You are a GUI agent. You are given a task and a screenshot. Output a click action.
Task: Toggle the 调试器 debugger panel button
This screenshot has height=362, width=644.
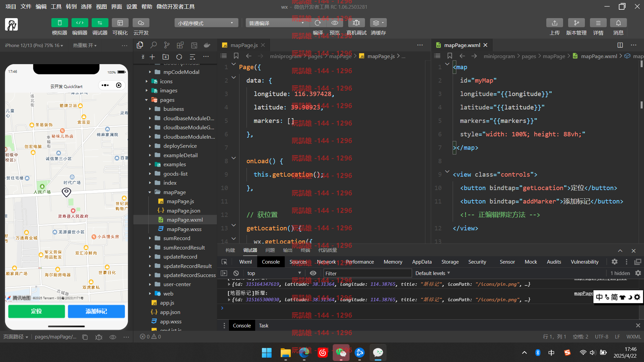[x=100, y=23]
